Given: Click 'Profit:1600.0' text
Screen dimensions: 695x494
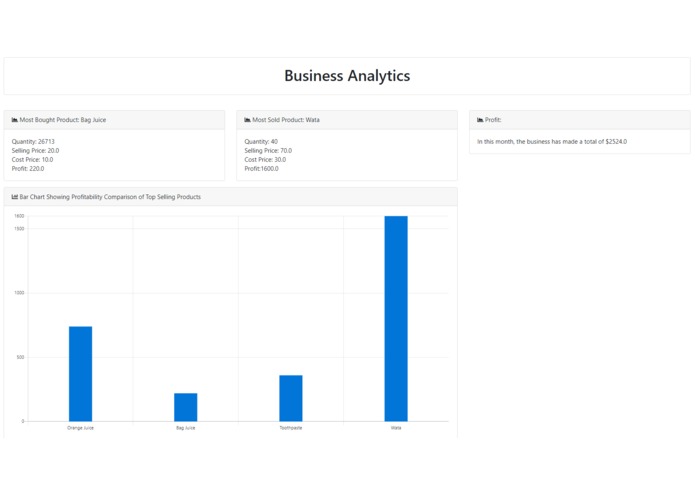Looking at the screenshot, I should [x=262, y=168].
